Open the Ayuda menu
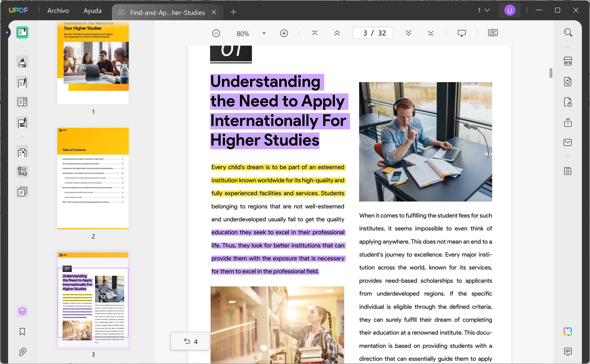590x364 pixels. (93, 11)
